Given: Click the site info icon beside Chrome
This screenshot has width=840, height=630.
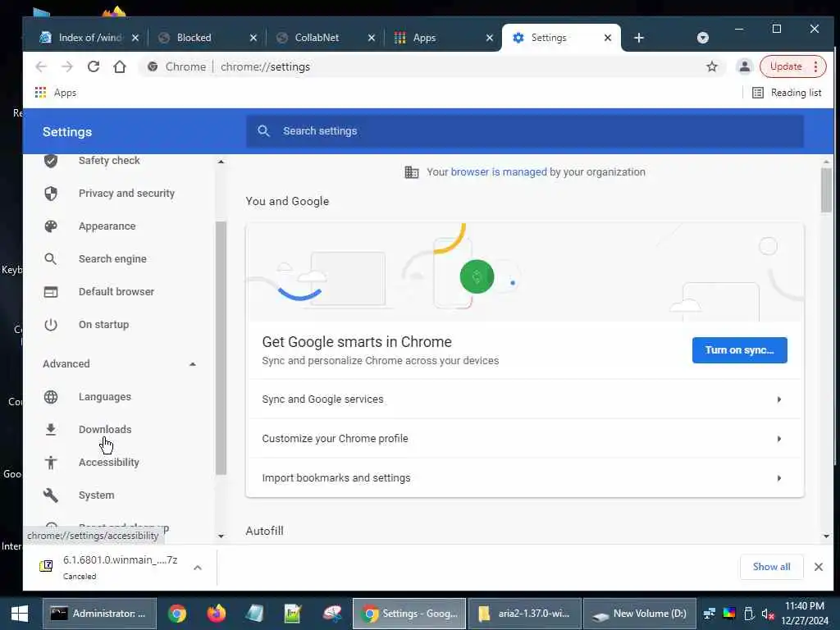Looking at the screenshot, I should point(153,66).
